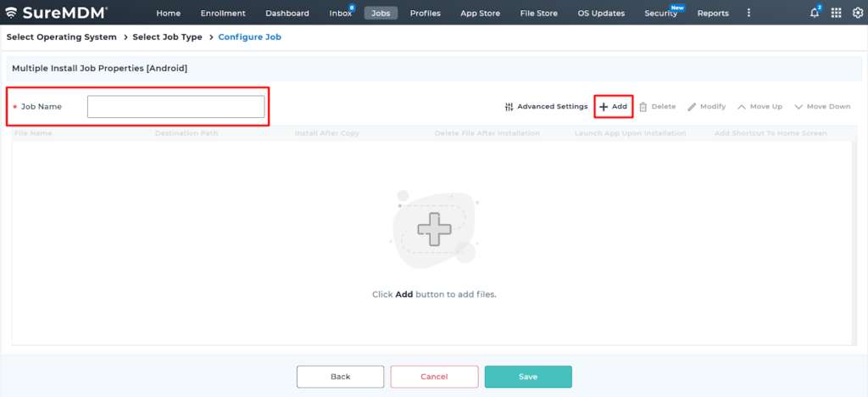Open the settings gear icon
The height and width of the screenshot is (397, 868).
(x=857, y=13)
